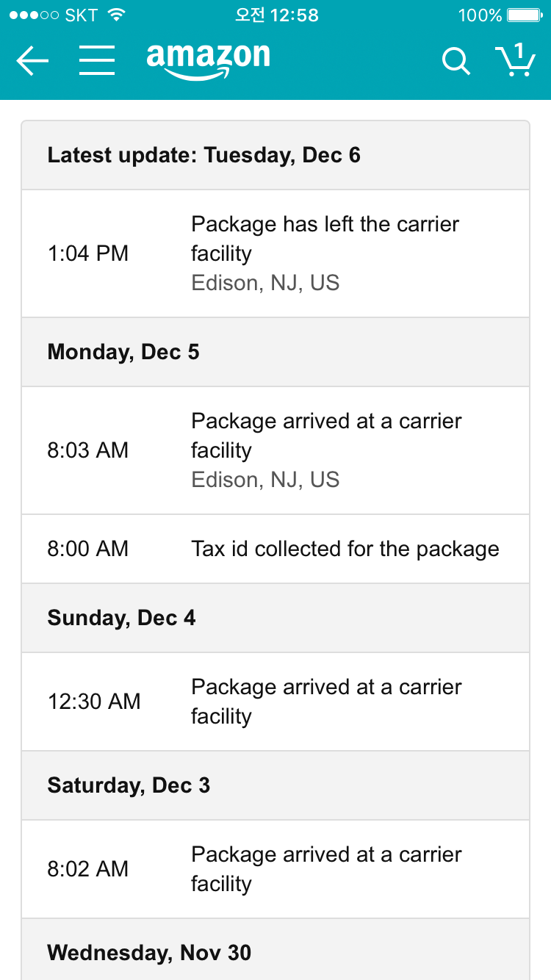Tap the Wi-Fi status icon
Image resolution: width=551 pixels, height=980 pixels.
click(x=116, y=15)
